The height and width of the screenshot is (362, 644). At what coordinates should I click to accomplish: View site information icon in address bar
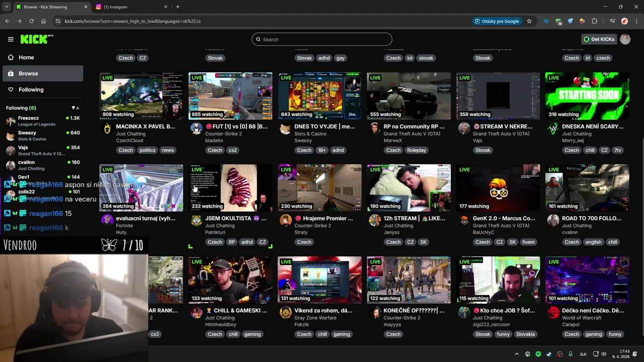[x=58, y=21]
